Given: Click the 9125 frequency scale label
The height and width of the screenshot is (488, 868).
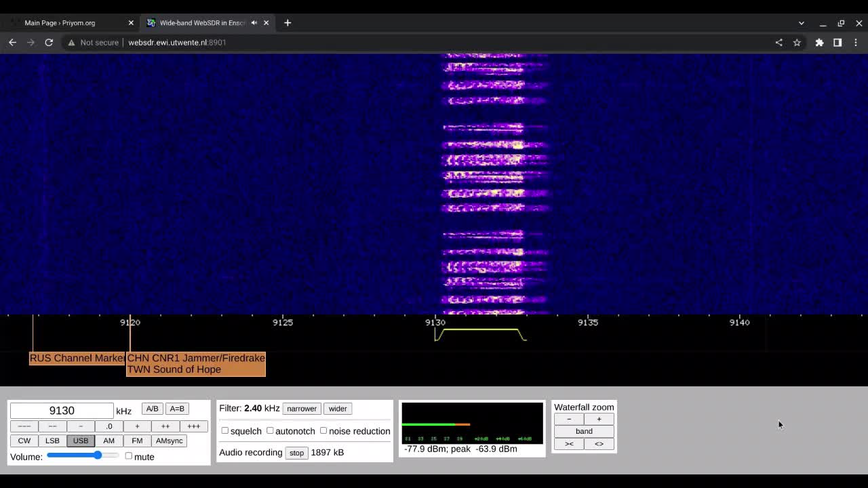Looking at the screenshot, I should click(x=283, y=323).
